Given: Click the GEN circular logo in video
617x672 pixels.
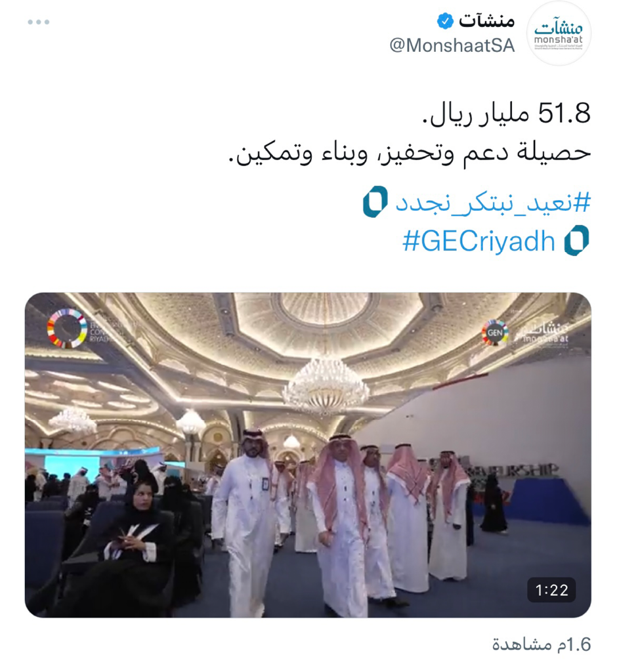Looking at the screenshot, I should click(x=495, y=332).
